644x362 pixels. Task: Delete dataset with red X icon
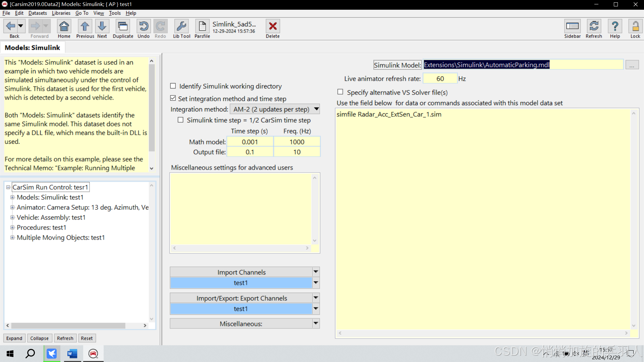pyautogui.click(x=273, y=26)
